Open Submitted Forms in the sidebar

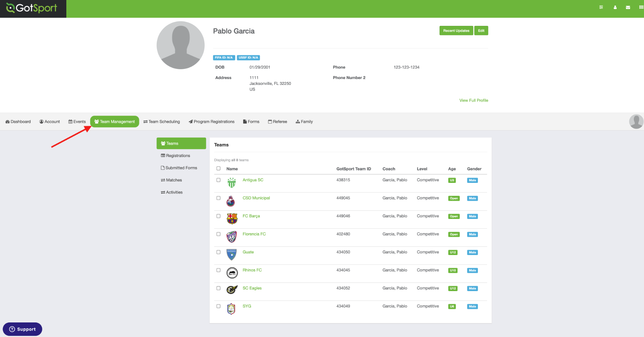179,168
